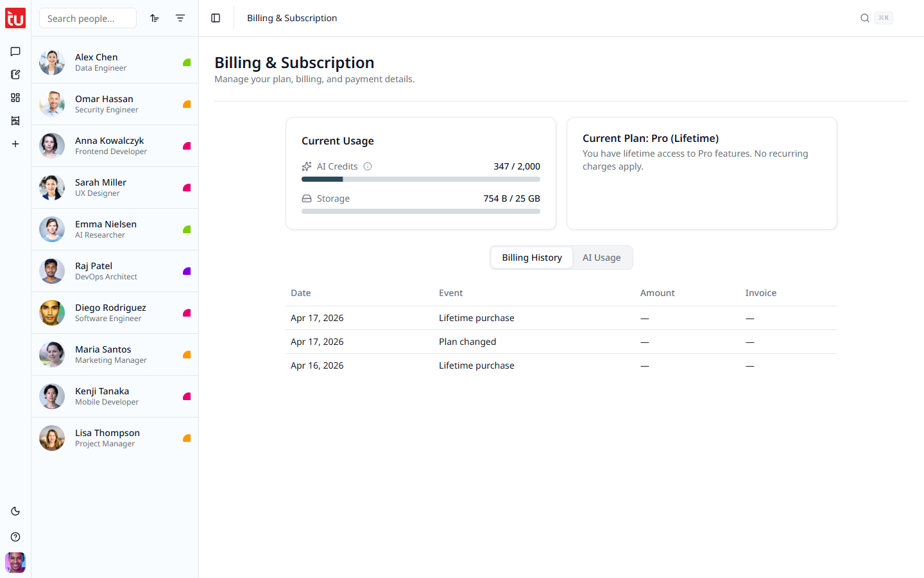Viewport: 924px width, 578px height.
Task: Toggle dark mode with the moon icon
Action: pos(15,511)
